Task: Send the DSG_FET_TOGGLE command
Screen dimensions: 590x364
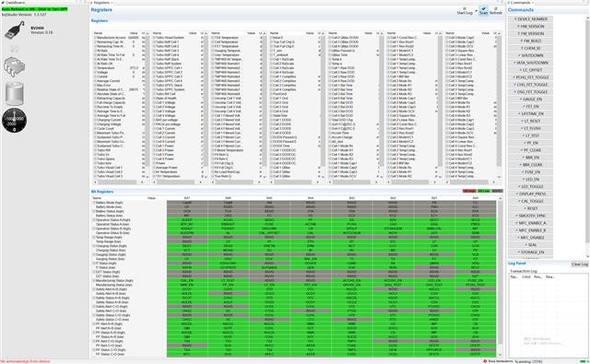Action: (x=530, y=92)
